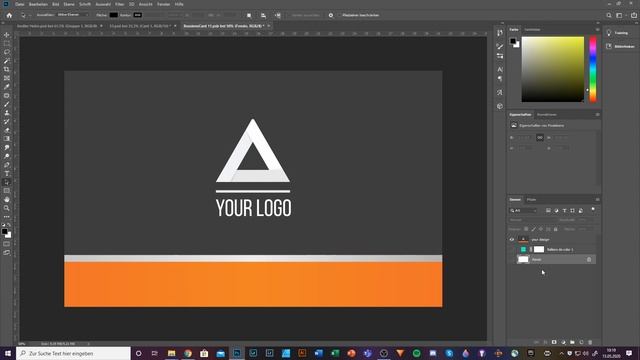Toggle adjustment layer filter in Layers panel
Screen dimensions: 640x360
click(x=556, y=211)
